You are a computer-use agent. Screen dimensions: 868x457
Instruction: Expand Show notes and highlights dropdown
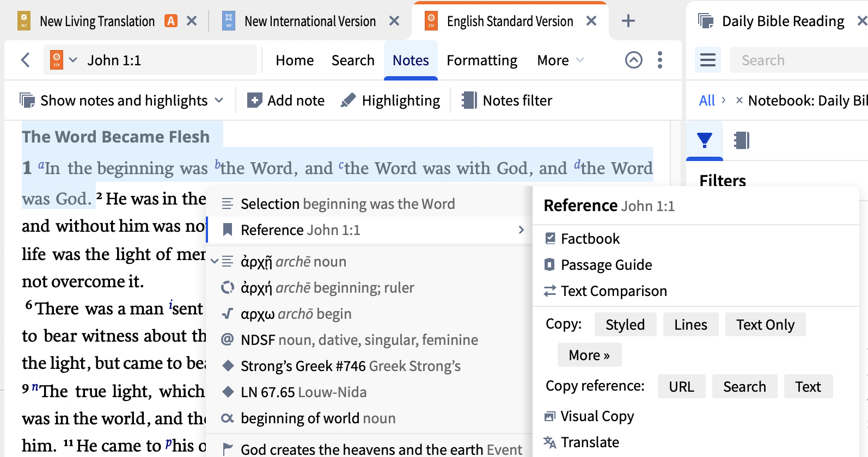(x=121, y=101)
